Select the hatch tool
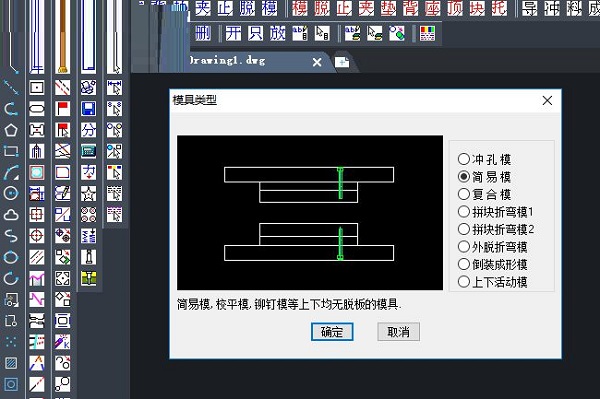 click(11, 363)
